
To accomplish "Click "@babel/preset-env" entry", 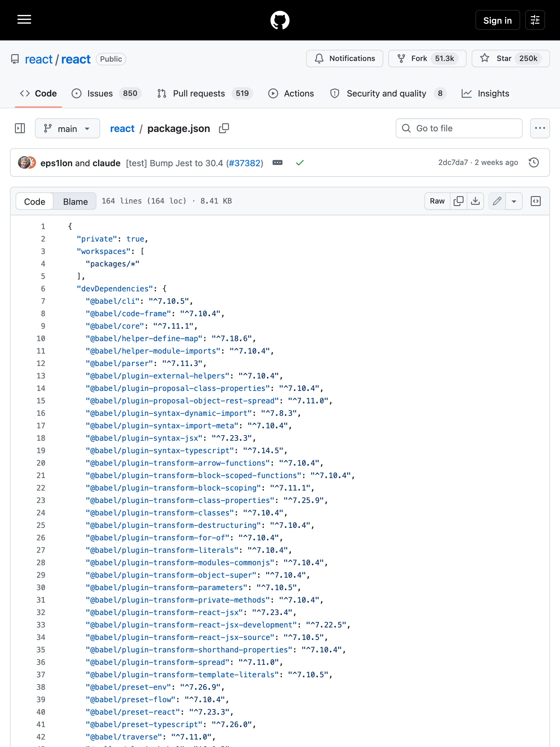I will coord(155,687).
